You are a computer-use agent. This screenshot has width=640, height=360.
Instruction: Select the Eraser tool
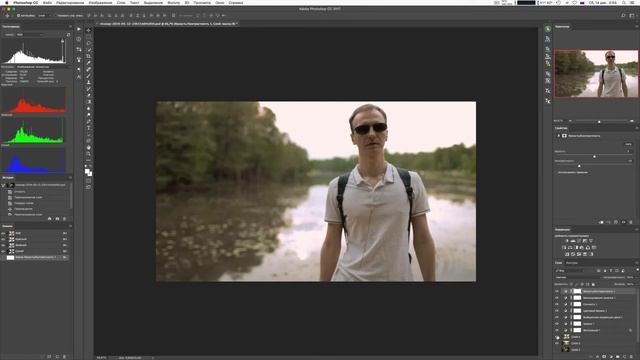89,96
